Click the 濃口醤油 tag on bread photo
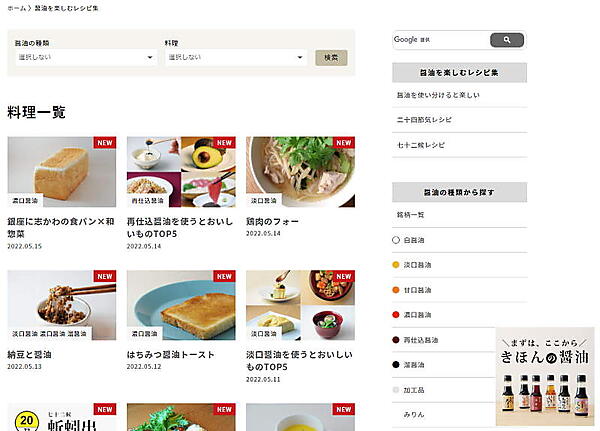The height and width of the screenshot is (431, 600). [x=25, y=201]
